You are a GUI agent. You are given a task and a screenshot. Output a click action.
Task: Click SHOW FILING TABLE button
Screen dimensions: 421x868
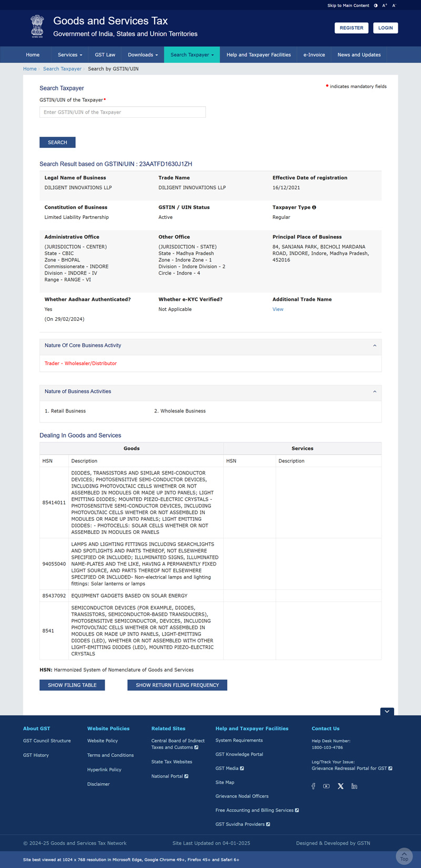(72, 685)
